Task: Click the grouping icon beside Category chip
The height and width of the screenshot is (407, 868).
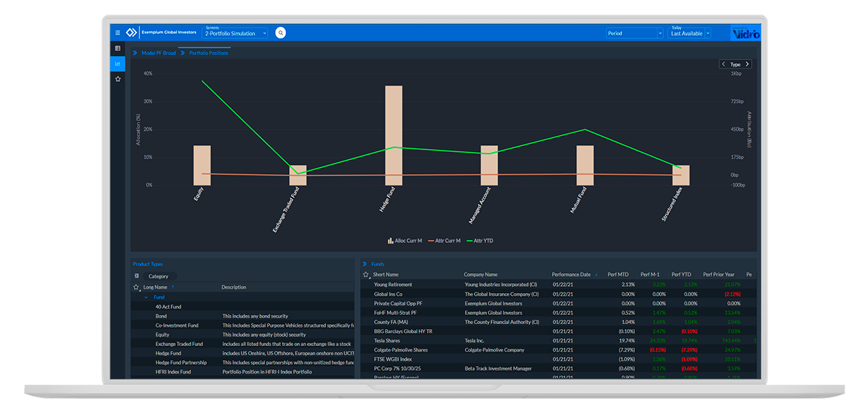Action: (x=137, y=276)
